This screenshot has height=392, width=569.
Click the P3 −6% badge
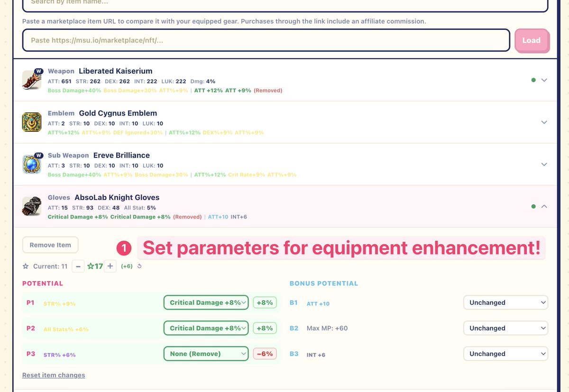coord(265,354)
